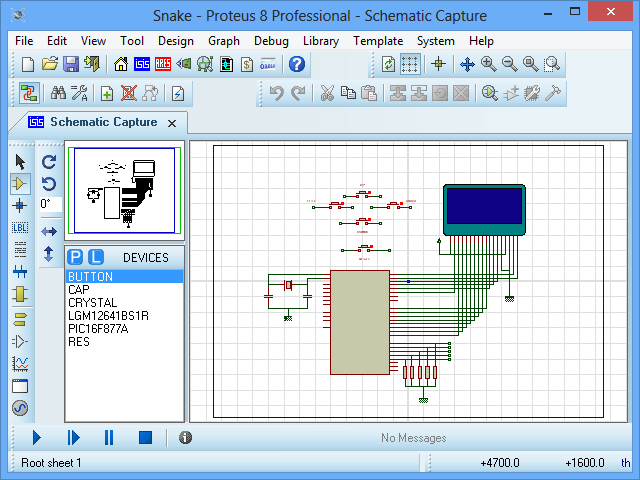Select the Generator sine wave tool

[x=20, y=408]
